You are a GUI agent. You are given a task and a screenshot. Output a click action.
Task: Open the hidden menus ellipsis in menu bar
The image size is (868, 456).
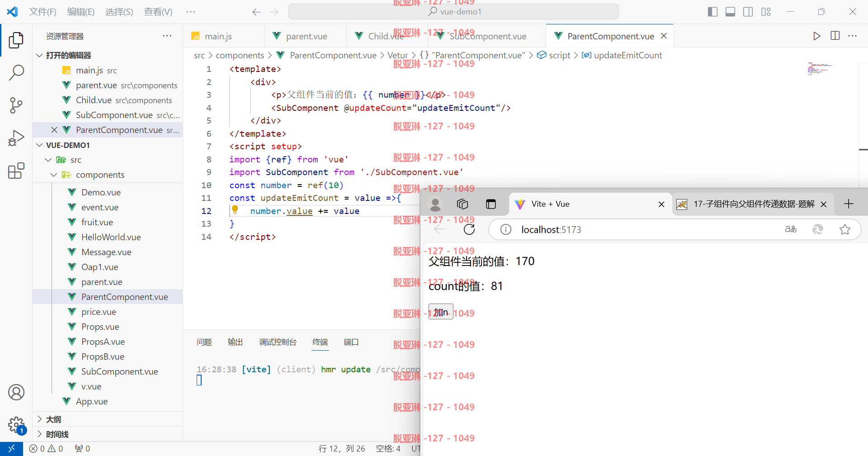(x=191, y=12)
